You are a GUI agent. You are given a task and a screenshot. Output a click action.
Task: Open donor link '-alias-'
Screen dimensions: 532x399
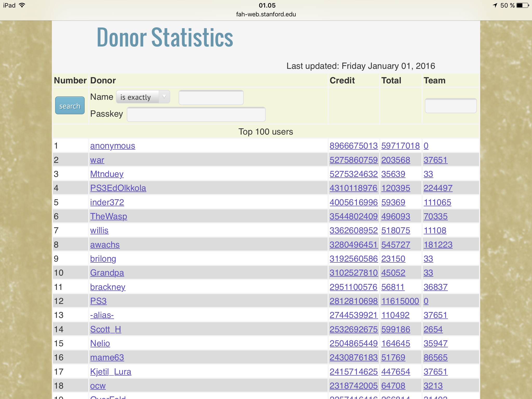[102, 315]
